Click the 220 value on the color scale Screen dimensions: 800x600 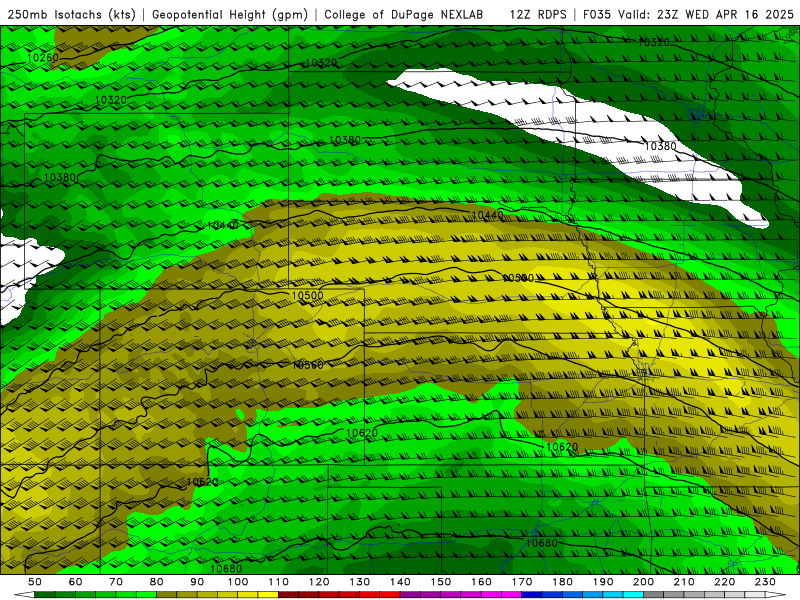click(x=724, y=582)
